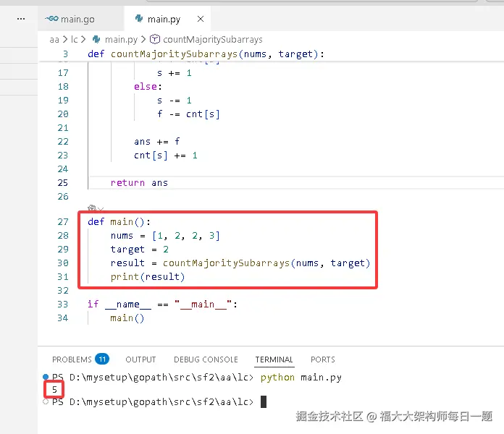This screenshot has width=504, height=434.
Task: Click the problems count badge 11
Action: pyautogui.click(x=102, y=359)
